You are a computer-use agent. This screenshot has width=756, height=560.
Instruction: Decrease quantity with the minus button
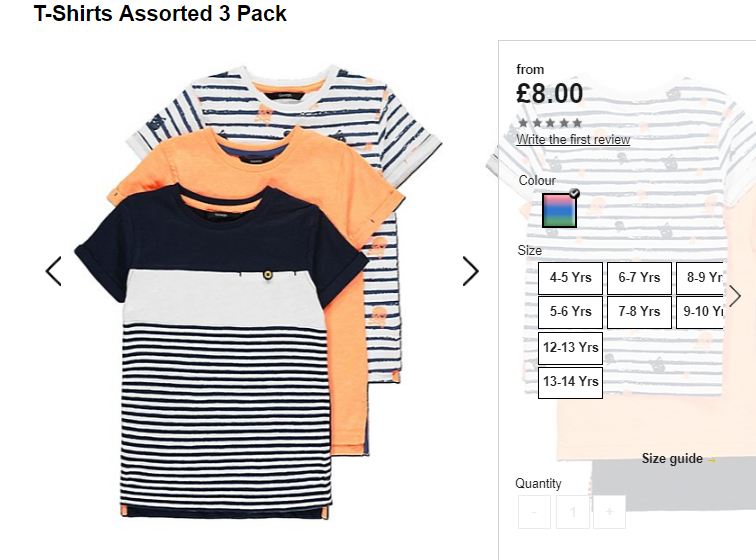534,512
